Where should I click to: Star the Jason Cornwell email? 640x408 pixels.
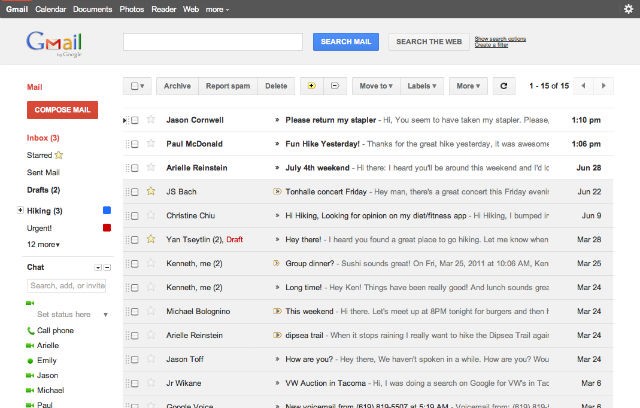(151, 120)
